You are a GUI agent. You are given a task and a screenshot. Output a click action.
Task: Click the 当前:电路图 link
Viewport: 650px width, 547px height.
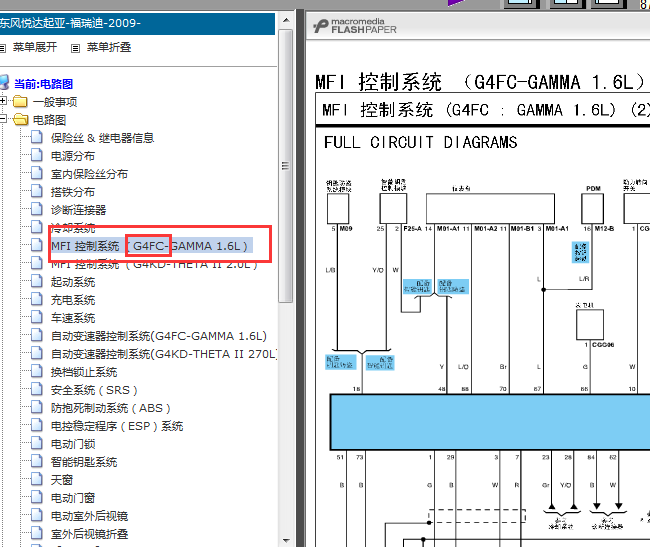[x=44, y=84]
